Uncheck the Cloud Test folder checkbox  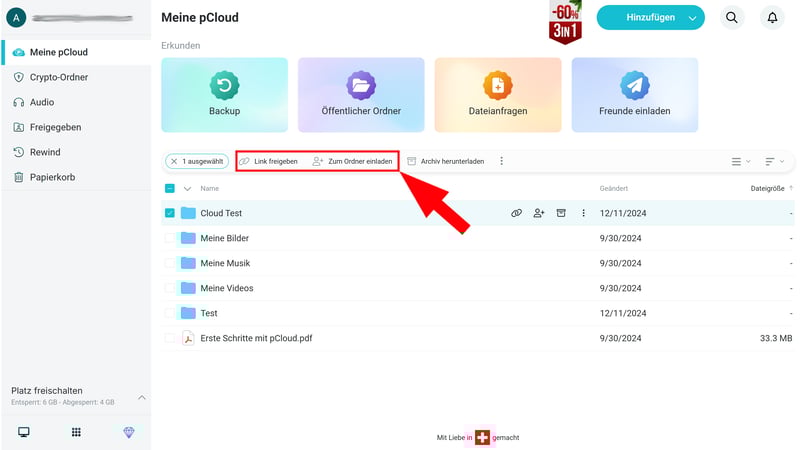point(170,213)
